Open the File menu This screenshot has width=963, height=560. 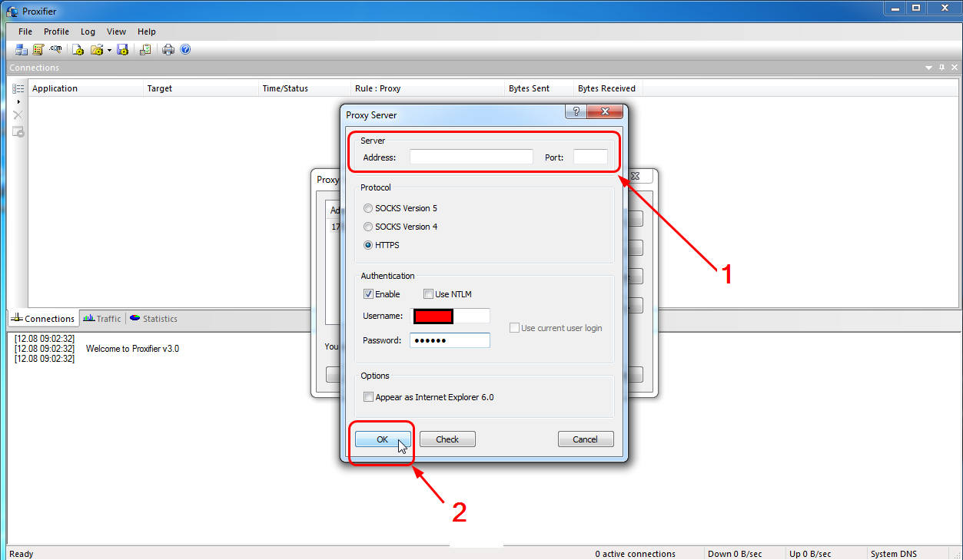coord(25,31)
